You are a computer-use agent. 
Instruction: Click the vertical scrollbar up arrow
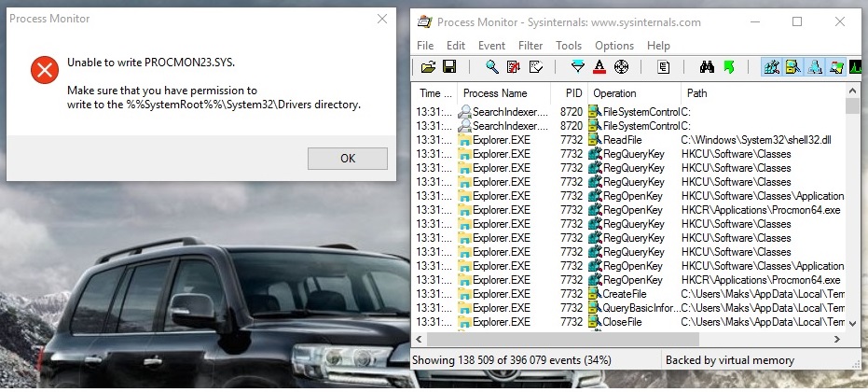853,90
